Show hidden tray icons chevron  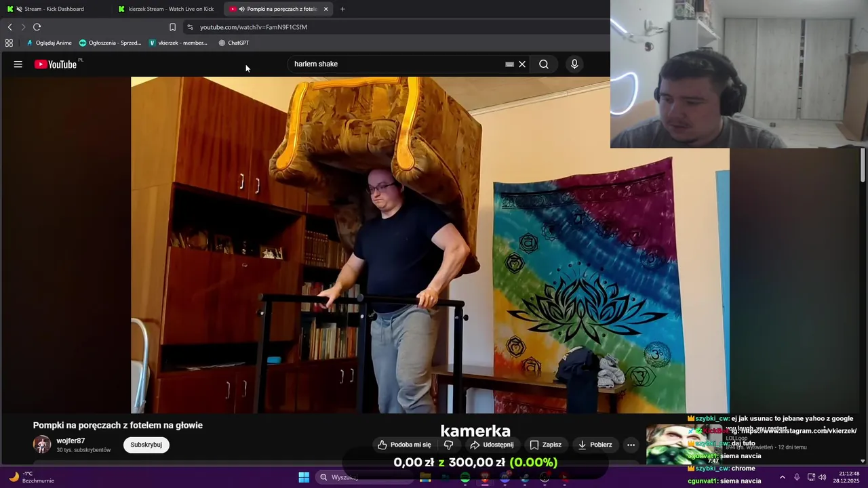point(783,477)
